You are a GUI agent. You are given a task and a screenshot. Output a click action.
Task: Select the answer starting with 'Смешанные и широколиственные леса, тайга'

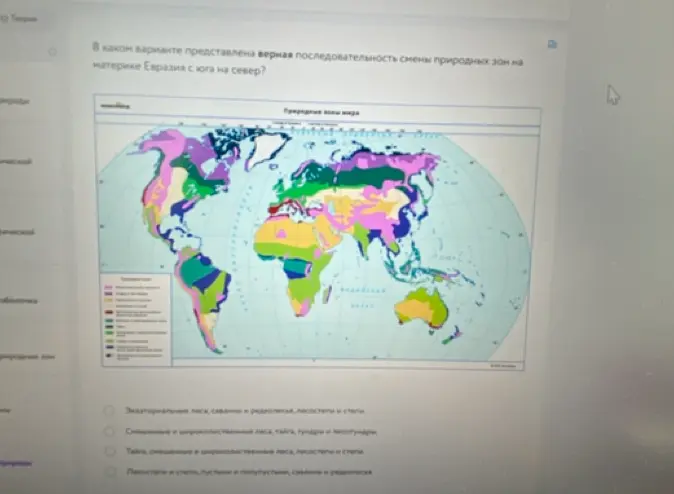110,431
